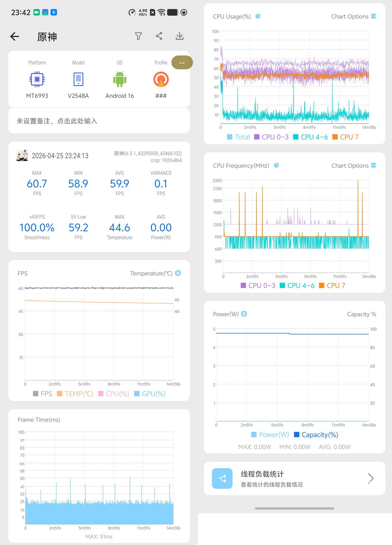Image resolution: width=392 pixels, height=545 pixels.
Task: Tap the Temperature swap icon on FPS chart
Action: pos(178,273)
